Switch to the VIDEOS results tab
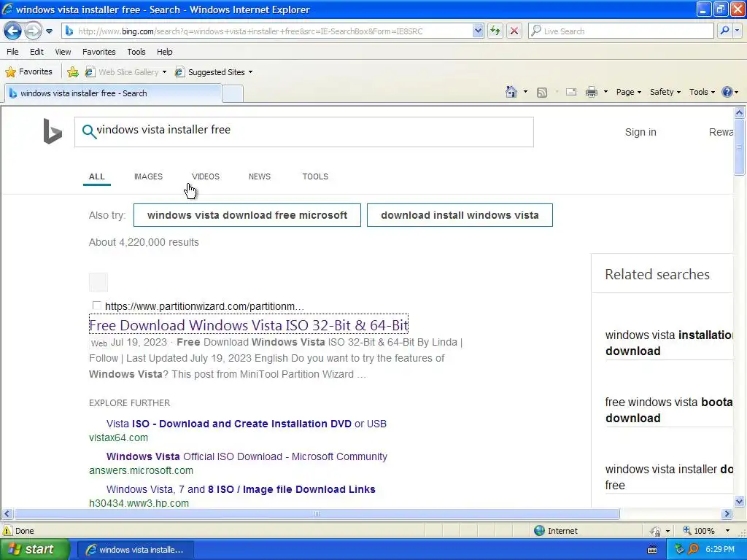The image size is (747, 560). [205, 176]
